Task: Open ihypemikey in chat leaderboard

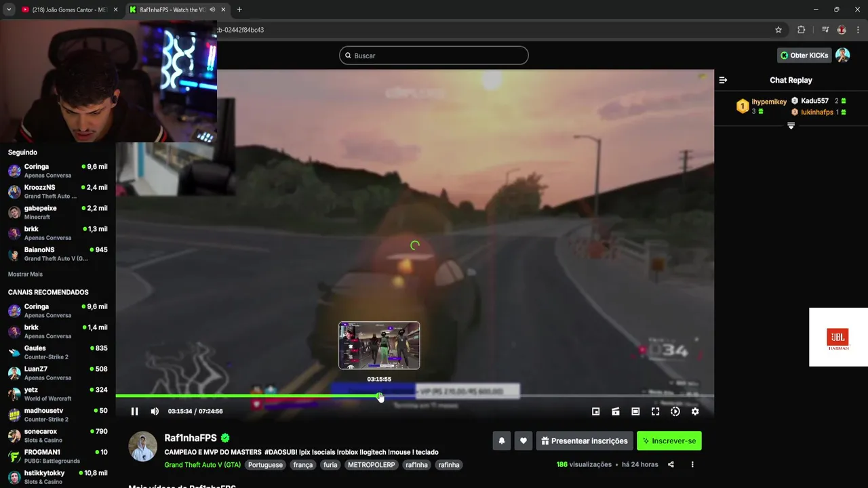Action: 769,102
